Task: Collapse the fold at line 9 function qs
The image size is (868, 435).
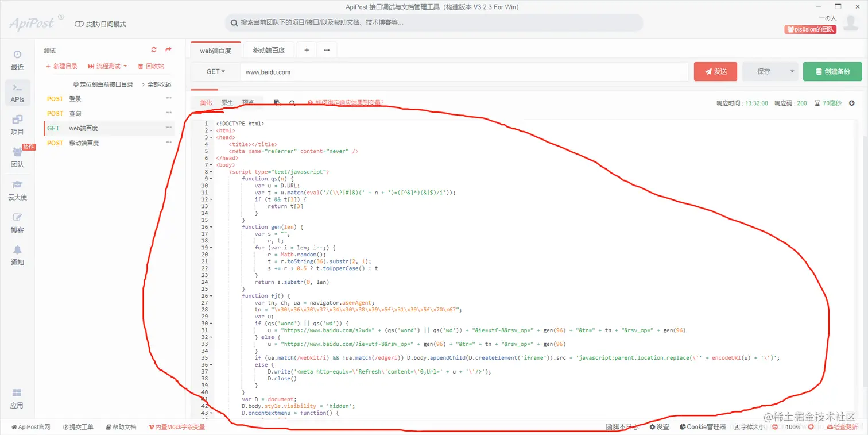Action: (212, 179)
